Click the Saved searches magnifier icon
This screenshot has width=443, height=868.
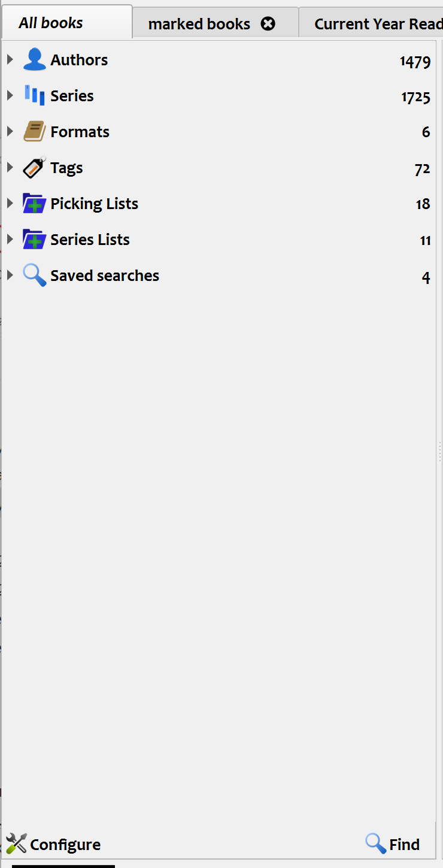[34, 276]
